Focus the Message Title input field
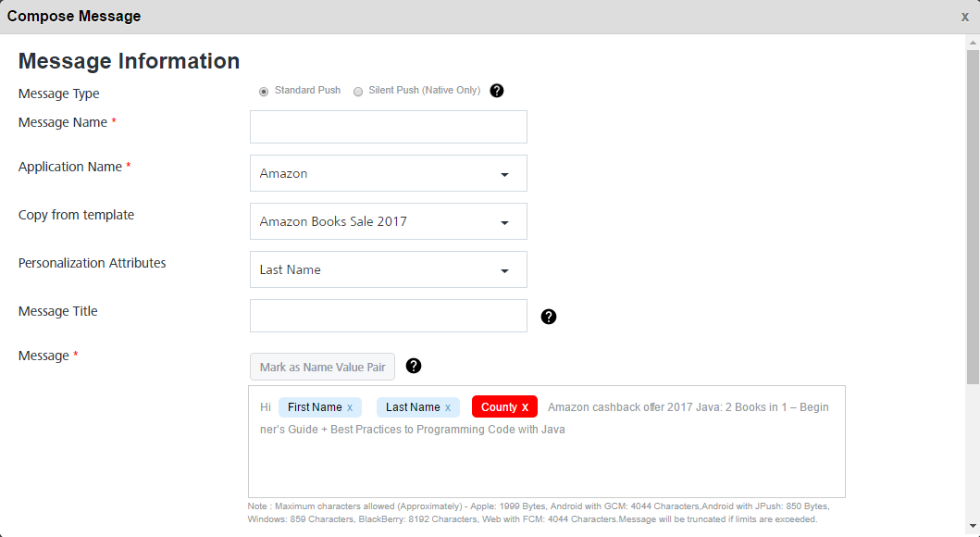This screenshot has height=537, width=980. click(x=388, y=316)
